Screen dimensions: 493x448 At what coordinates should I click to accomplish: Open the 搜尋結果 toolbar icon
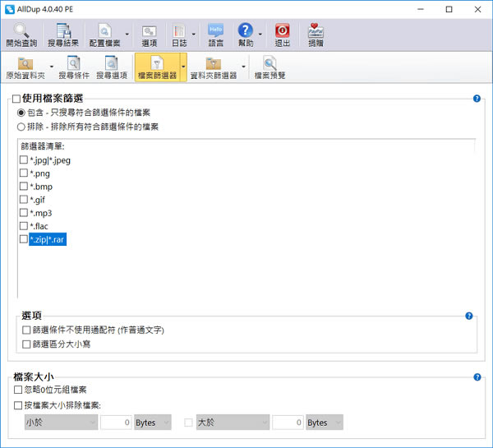(63, 31)
